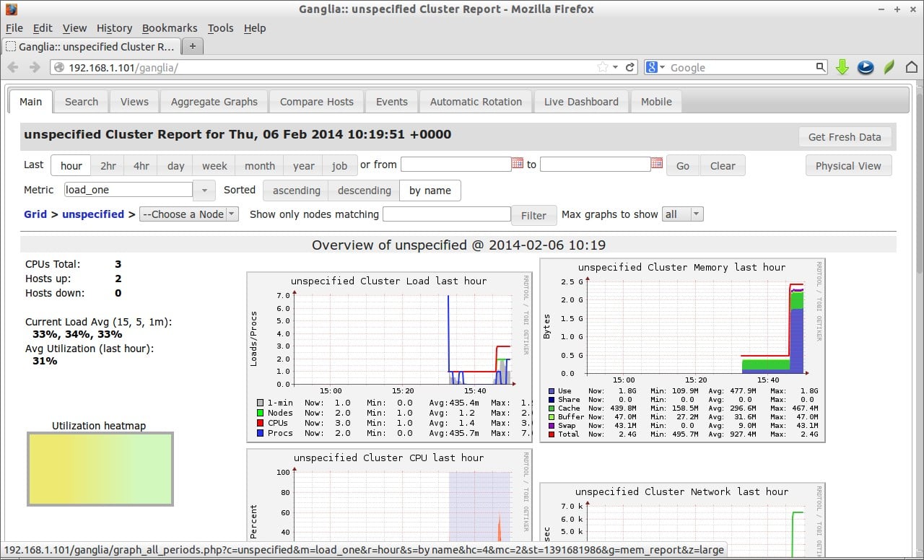Select the 'week' time range
The image size is (924, 560).
(x=214, y=165)
